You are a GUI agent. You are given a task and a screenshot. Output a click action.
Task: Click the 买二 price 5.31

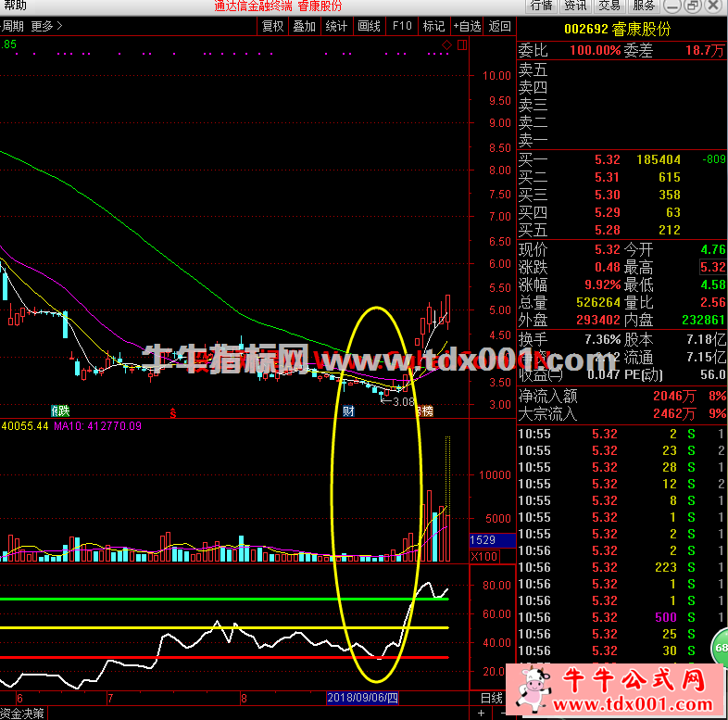tap(608, 177)
